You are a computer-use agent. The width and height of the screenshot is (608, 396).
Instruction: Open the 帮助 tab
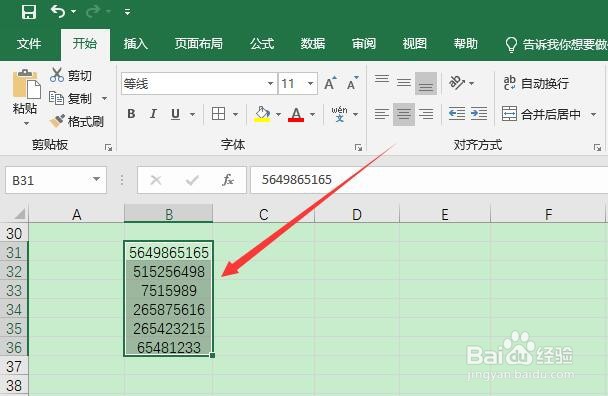click(x=466, y=43)
